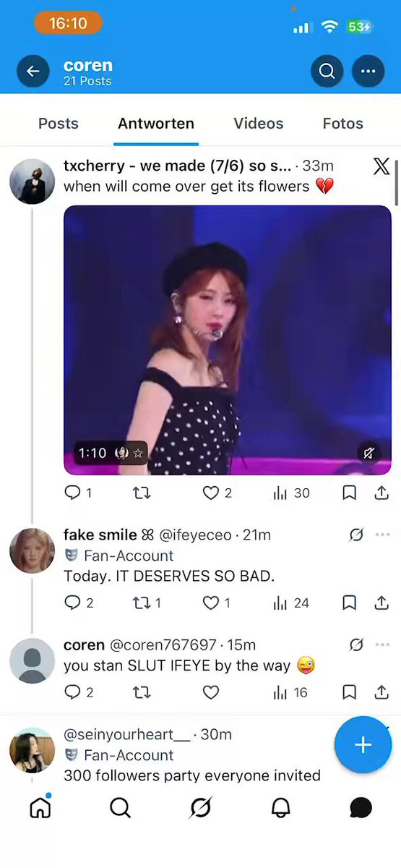This screenshot has width=401, height=868.
Task: Unmute the video with speaker icon
Action: pyautogui.click(x=368, y=453)
